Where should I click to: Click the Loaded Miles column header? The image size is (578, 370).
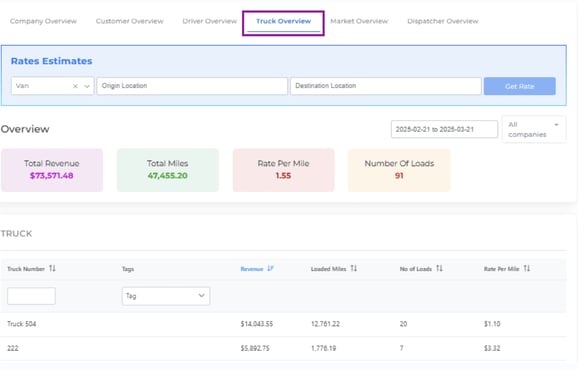point(328,269)
